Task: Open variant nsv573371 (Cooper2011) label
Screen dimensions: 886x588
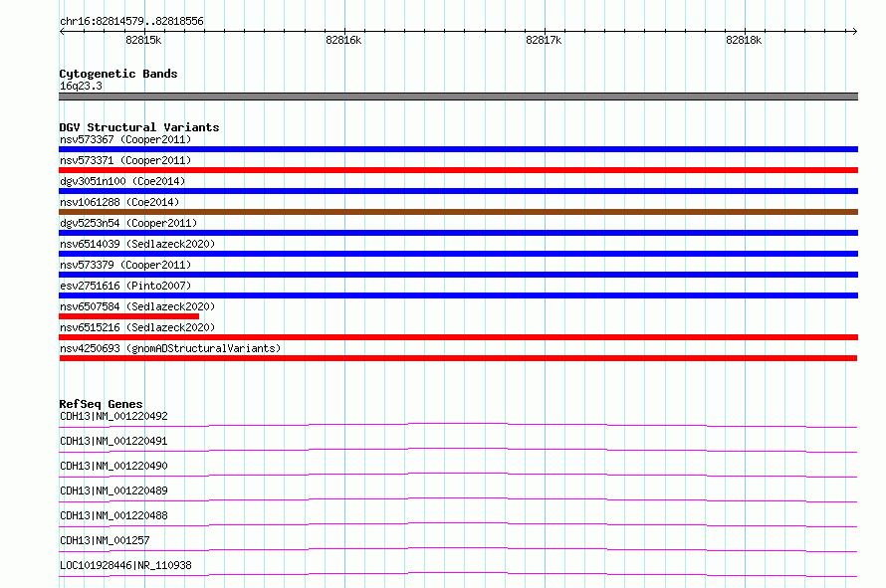Action: [x=125, y=160]
